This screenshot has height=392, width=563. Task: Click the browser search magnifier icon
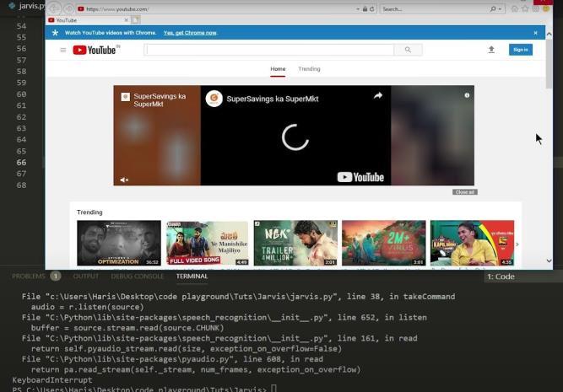(493, 9)
